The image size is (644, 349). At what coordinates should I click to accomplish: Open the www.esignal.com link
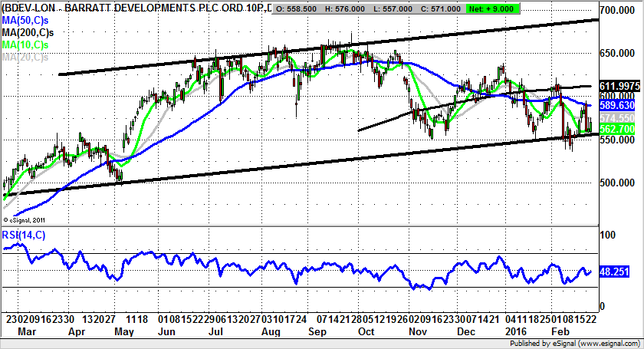click(x=613, y=344)
